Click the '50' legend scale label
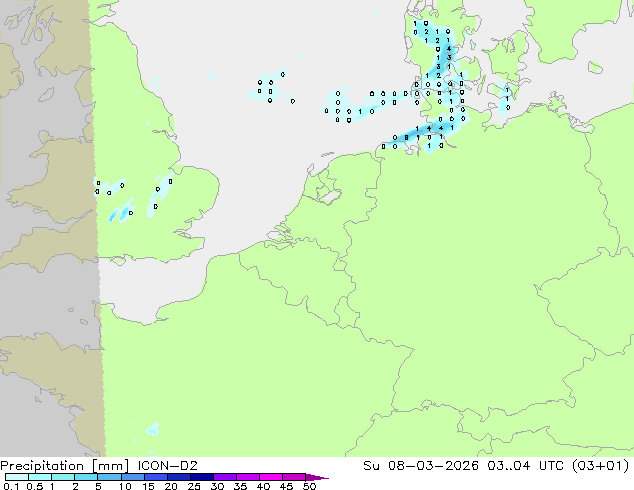 point(309,486)
